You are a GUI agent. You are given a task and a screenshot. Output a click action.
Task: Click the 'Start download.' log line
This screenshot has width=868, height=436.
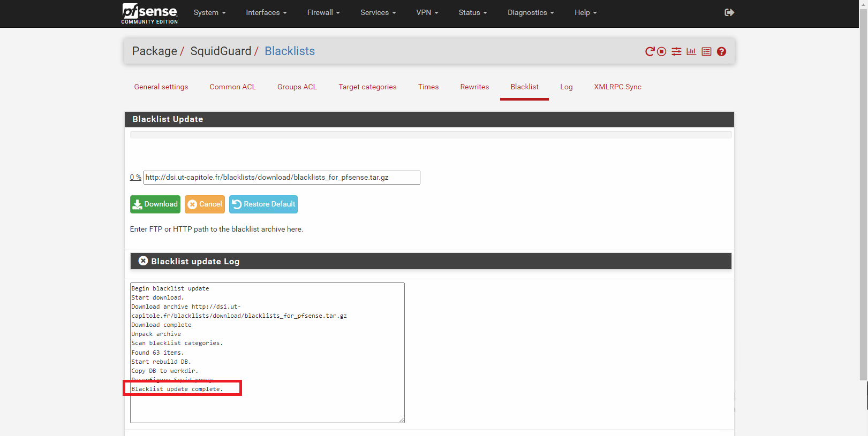(x=158, y=297)
